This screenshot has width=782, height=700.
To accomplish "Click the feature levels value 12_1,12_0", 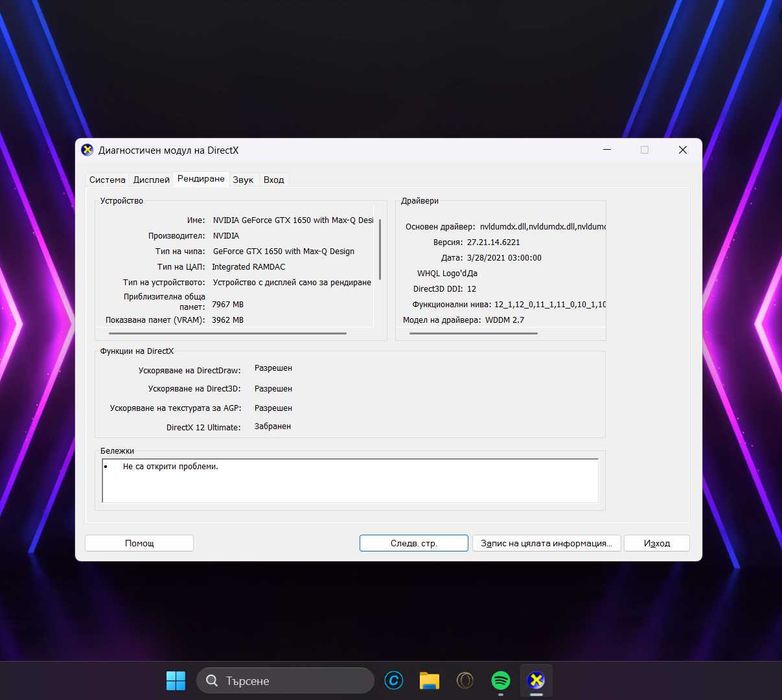I will pyautogui.click(x=550, y=304).
